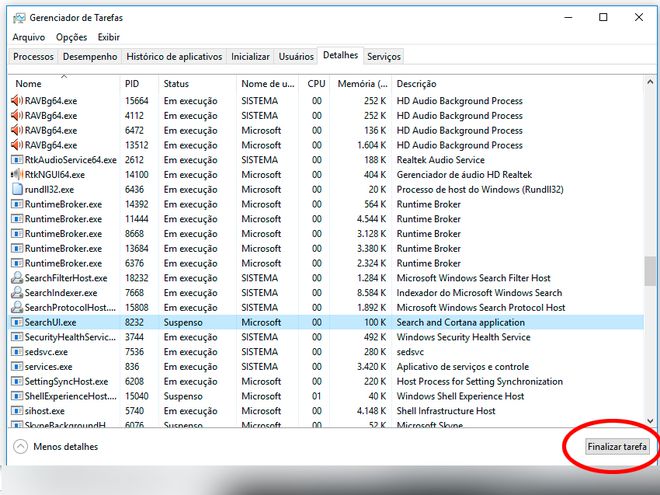Click 'Gerenciador de áudio HD Realtek' description
Image resolution: width=660 pixels, height=495 pixels.
tap(464, 174)
